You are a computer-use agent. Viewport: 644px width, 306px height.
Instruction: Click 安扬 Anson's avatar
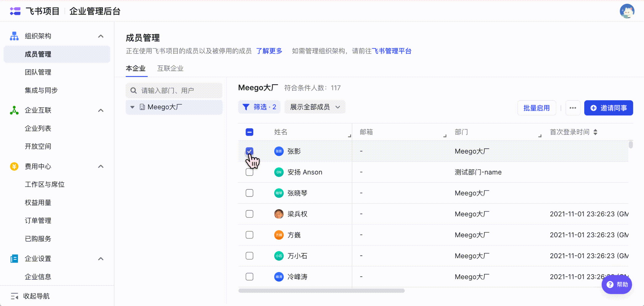click(x=279, y=172)
